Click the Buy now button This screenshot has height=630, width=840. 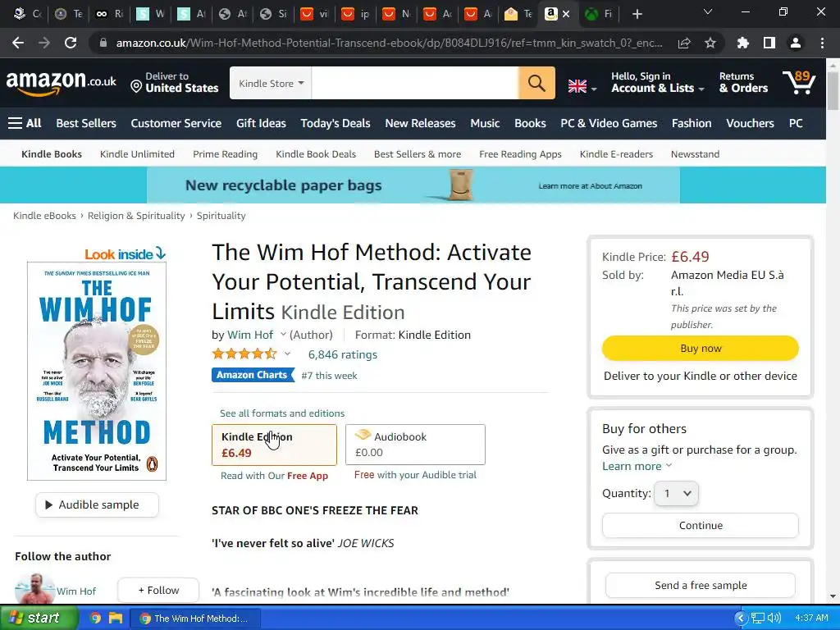point(701,348)
